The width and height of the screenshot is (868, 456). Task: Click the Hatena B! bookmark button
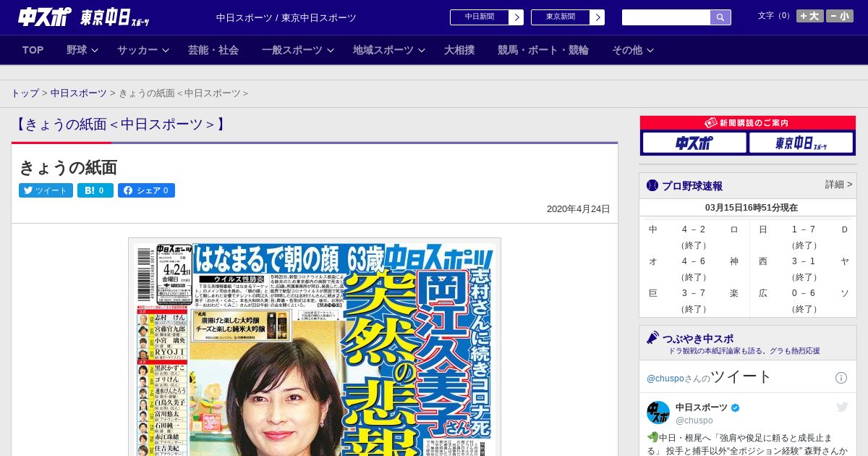click(x=95, y=190)
